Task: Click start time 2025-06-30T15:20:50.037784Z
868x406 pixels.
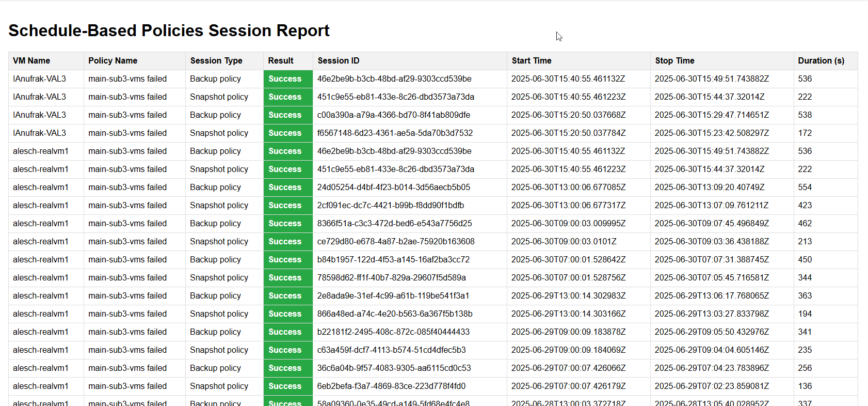Action: coord(569,133)
